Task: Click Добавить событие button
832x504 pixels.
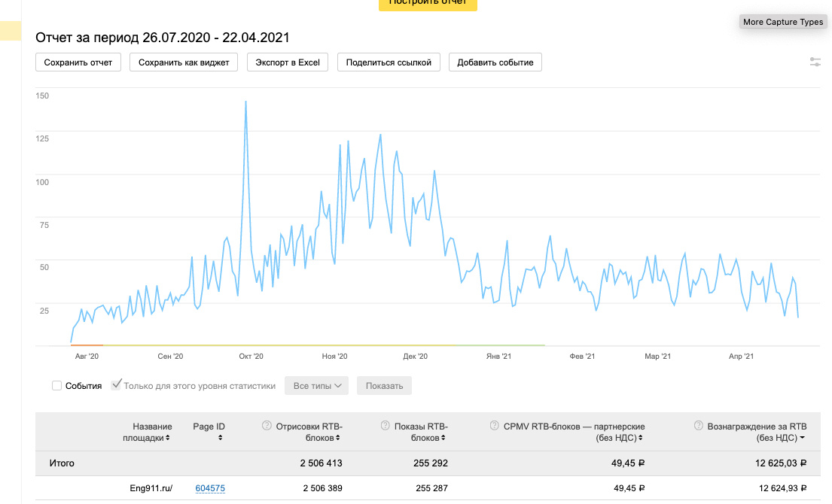Action: pos(495,62)
